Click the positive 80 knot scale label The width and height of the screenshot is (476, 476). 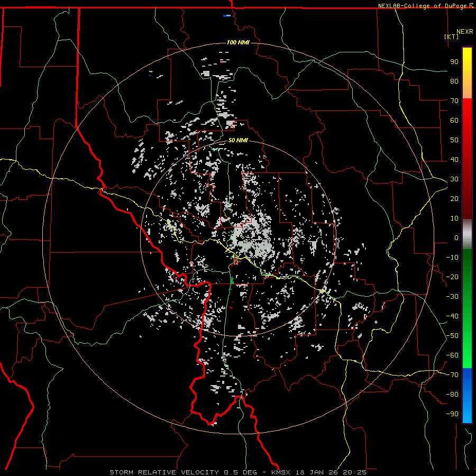(454, 81)
